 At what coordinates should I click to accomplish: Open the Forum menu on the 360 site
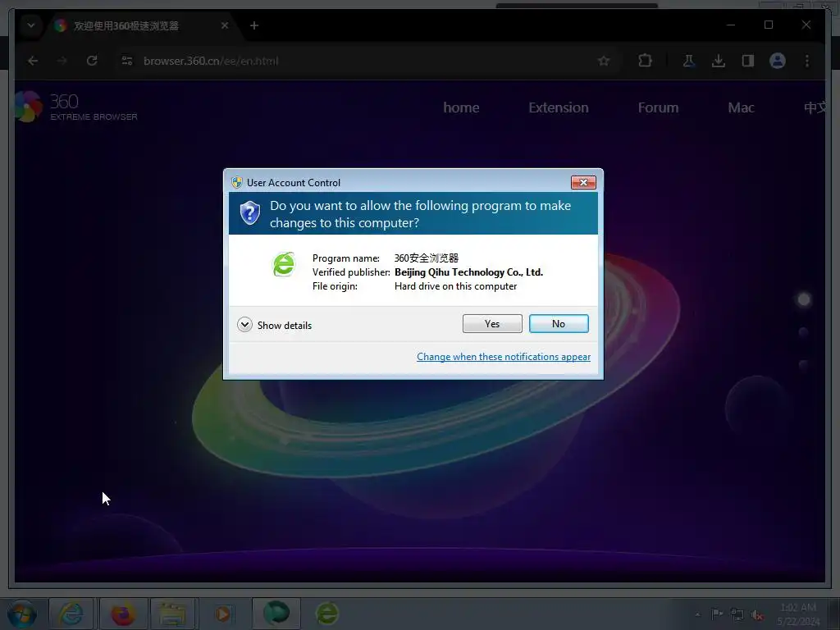point(659,107)
